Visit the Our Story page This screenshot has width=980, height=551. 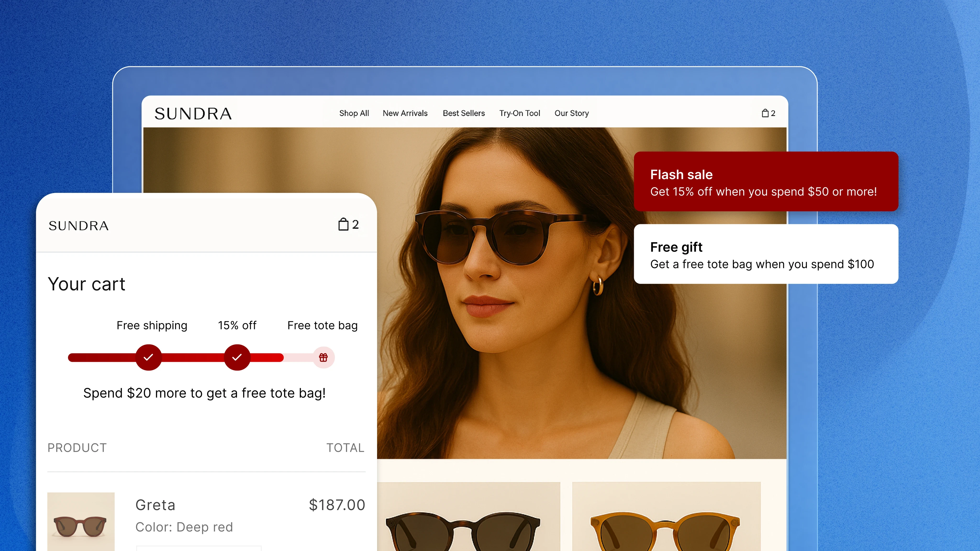[x=571, y=113]
